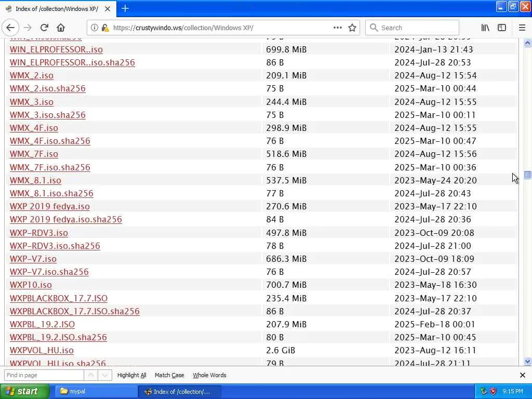Open WMX_3.iso.sha256 link
Screen dimensions: 532x399
point(47,115)
